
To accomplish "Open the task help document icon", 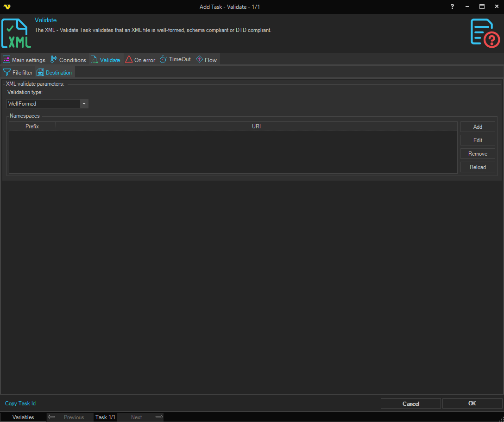I will tap(485, 33).
